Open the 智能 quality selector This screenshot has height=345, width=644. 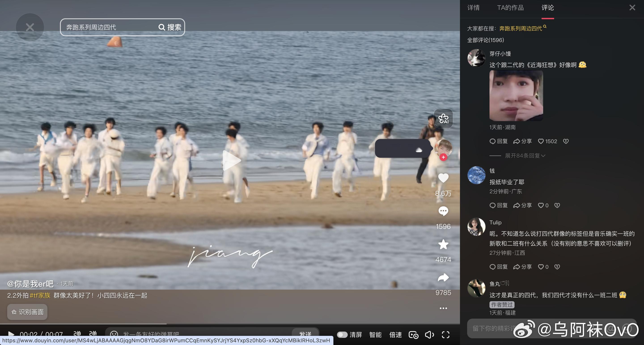click(x=375, y=334)
